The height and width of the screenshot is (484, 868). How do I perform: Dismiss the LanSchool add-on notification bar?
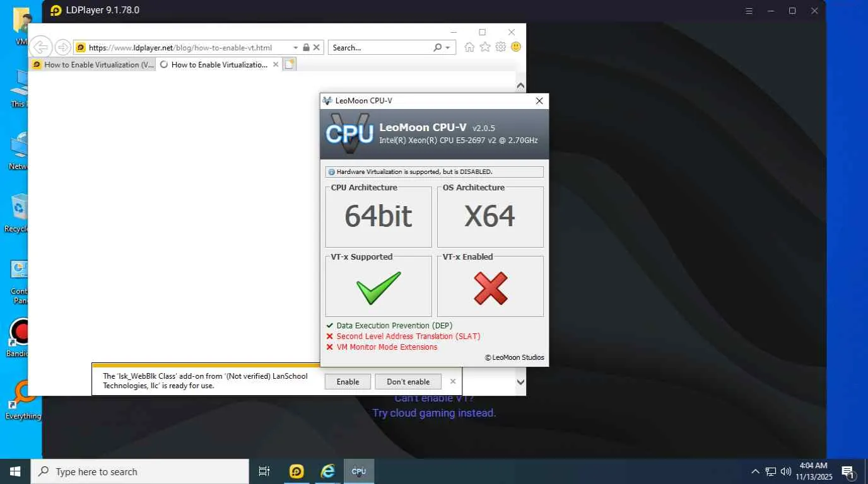[x=453, y=381]
